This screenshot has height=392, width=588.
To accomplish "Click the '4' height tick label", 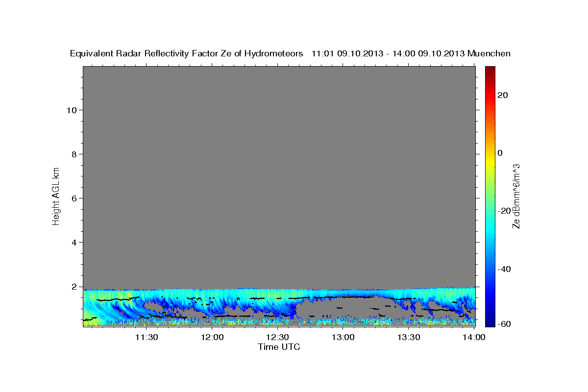I will click(x=74, y=243).
